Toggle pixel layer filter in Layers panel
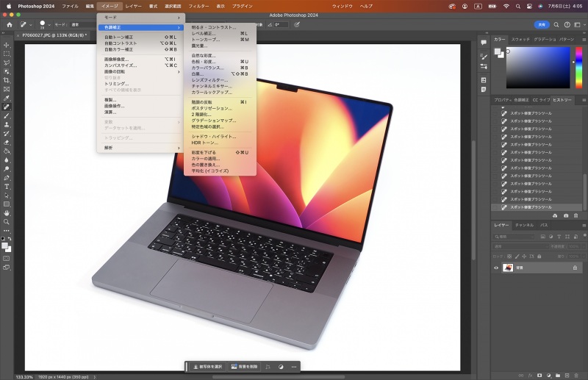Screen dimensions: 588x380 click(542, 237)
